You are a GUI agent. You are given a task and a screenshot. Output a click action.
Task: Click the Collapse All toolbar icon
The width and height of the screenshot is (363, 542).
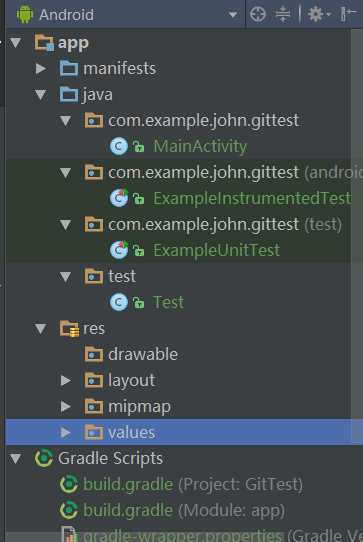click(283, 15)
